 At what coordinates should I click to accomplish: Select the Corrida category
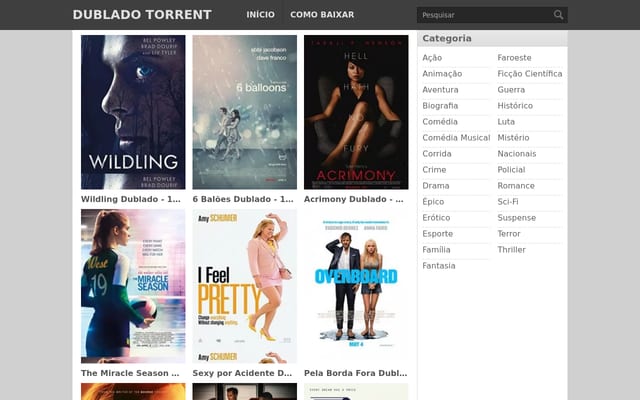click(437, 154)
